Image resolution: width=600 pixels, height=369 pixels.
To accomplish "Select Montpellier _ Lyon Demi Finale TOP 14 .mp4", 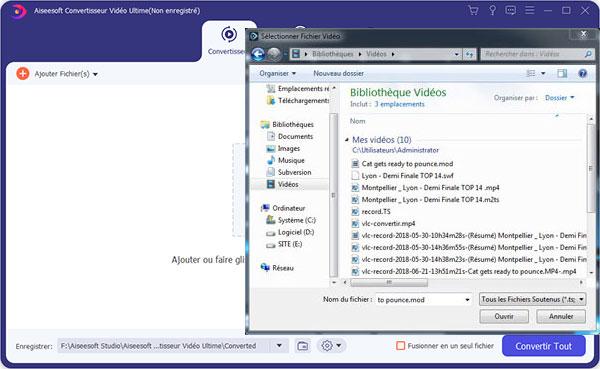I will tap(426, 188).
